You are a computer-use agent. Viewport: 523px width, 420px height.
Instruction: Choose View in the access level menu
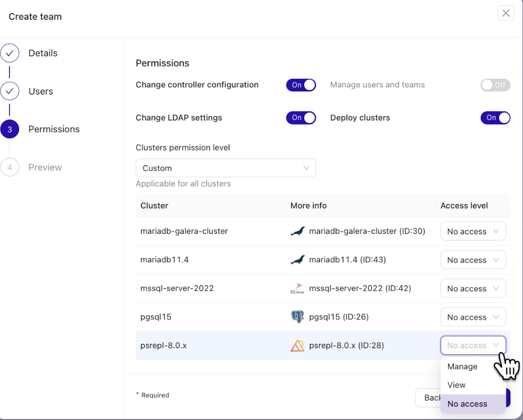(x=457, y=385)
